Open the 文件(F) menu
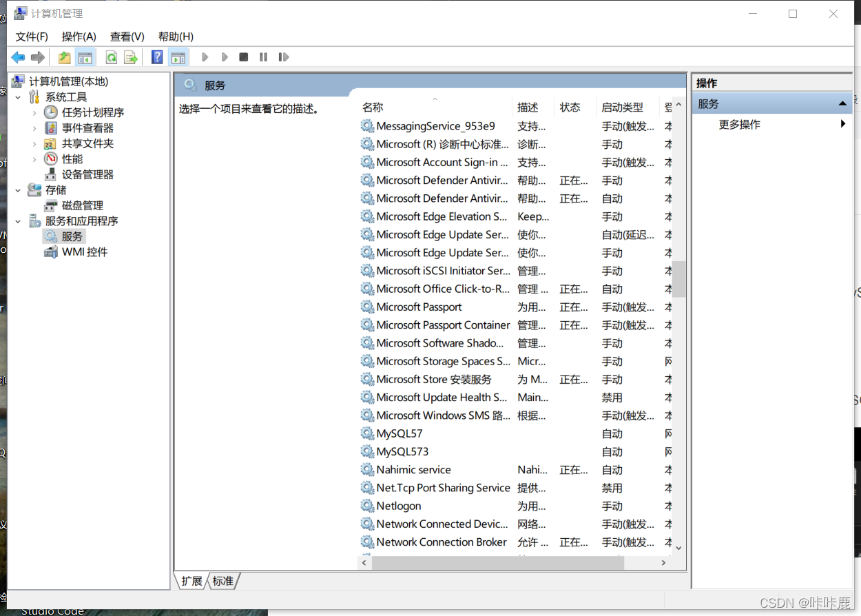861x616 pixels. click(32, 37)
